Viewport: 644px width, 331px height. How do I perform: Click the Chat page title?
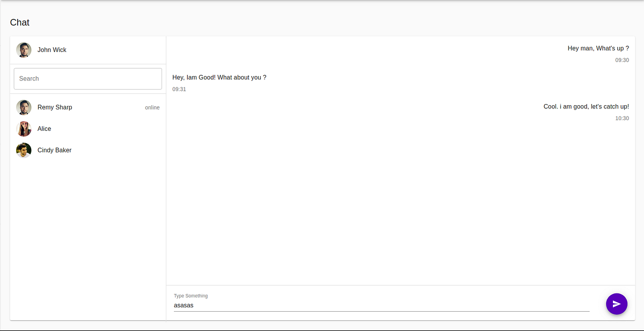20,23
